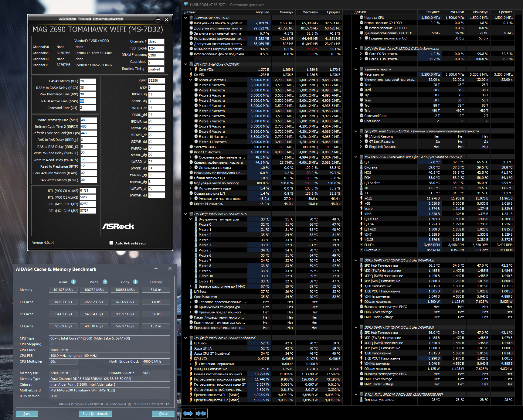This screenshot has height=420, width=523.
Task: Click the DRAM Frequency field in ASRock
Action: click(156, 55)
